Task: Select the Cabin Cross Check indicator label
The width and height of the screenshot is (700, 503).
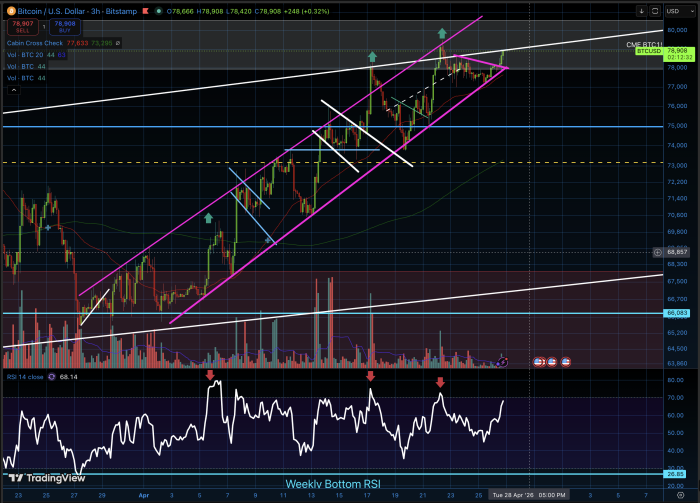Action: pos(34,43)
